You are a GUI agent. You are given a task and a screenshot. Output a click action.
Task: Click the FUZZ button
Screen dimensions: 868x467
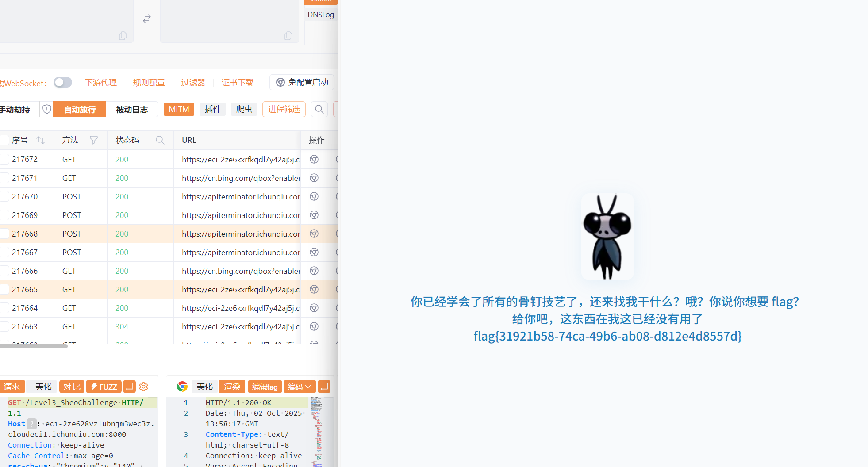pyautogui.click(x=104, y=387)
